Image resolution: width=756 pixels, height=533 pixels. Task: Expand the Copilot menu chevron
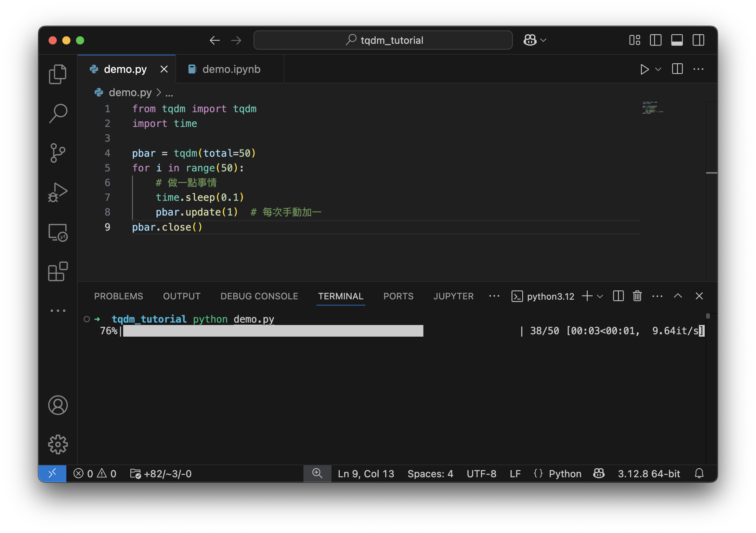pos(543,40)
